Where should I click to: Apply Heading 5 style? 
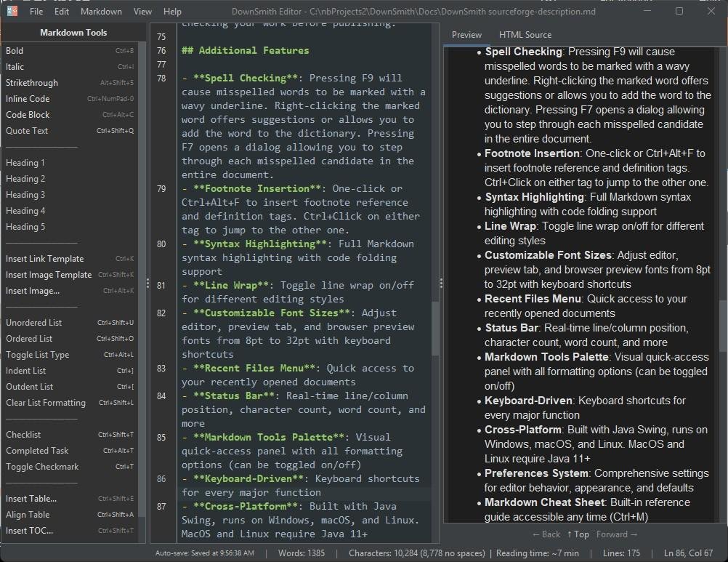[x=70, y=227]
